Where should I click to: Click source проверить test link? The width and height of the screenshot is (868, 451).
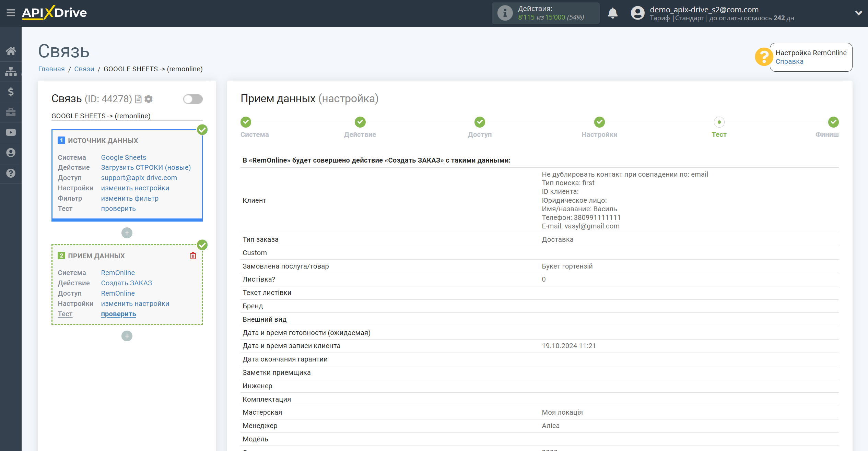(118, 209)
